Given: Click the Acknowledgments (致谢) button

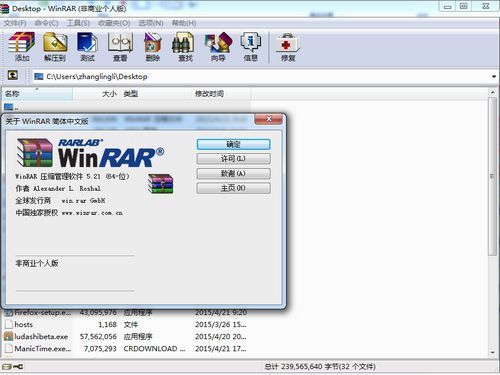Looking at the screenshot, I should tap(233, 173).
